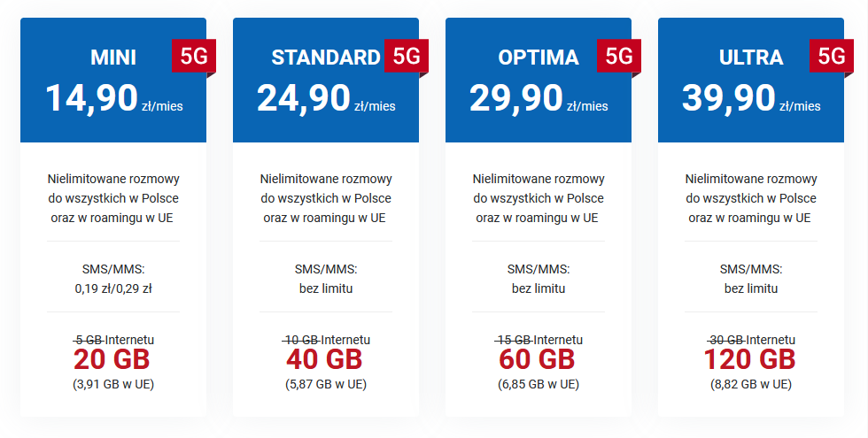Click the red 60 GB offer text

pos(537,360)
